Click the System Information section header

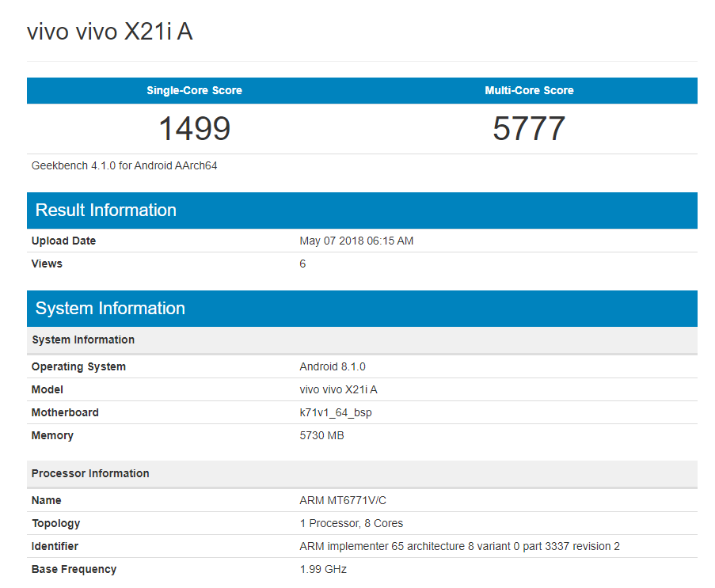[110, 309]
